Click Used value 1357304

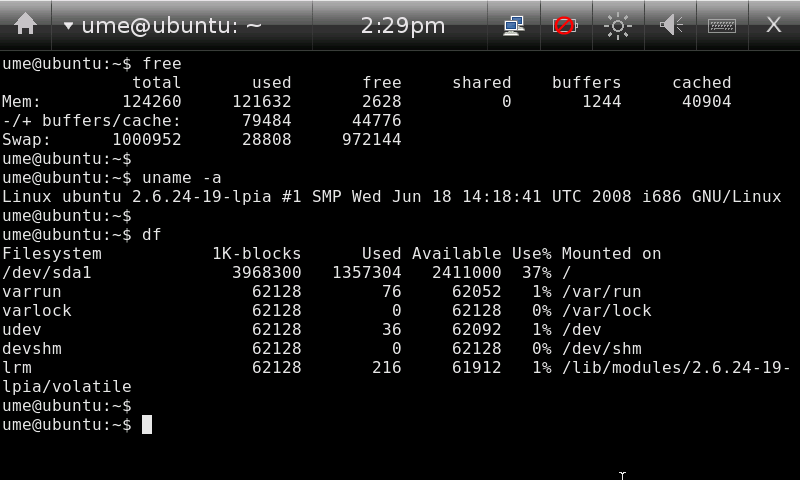[367, 272]
